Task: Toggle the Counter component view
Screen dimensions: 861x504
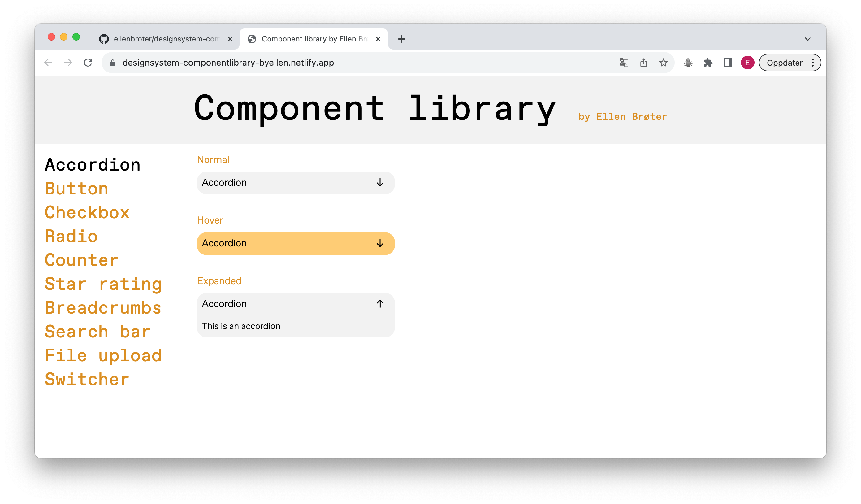Action: 81,260
